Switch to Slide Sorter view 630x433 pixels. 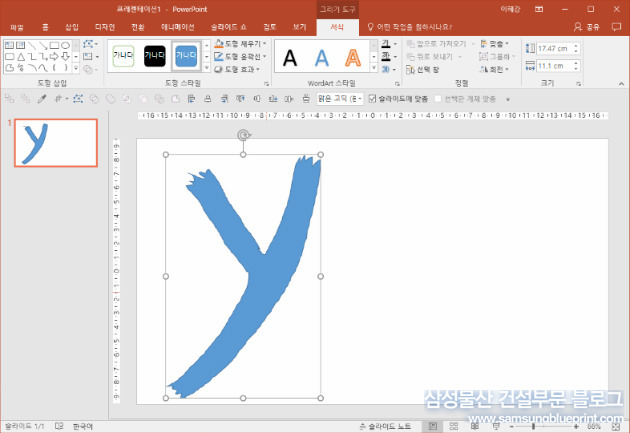(454, 426)
